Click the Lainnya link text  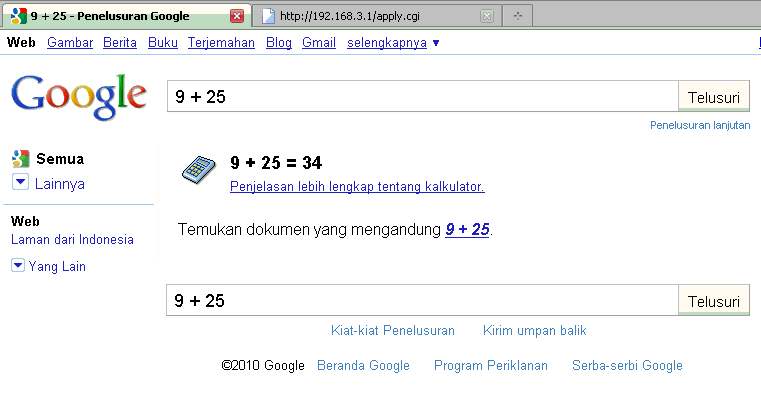(60, 184)
